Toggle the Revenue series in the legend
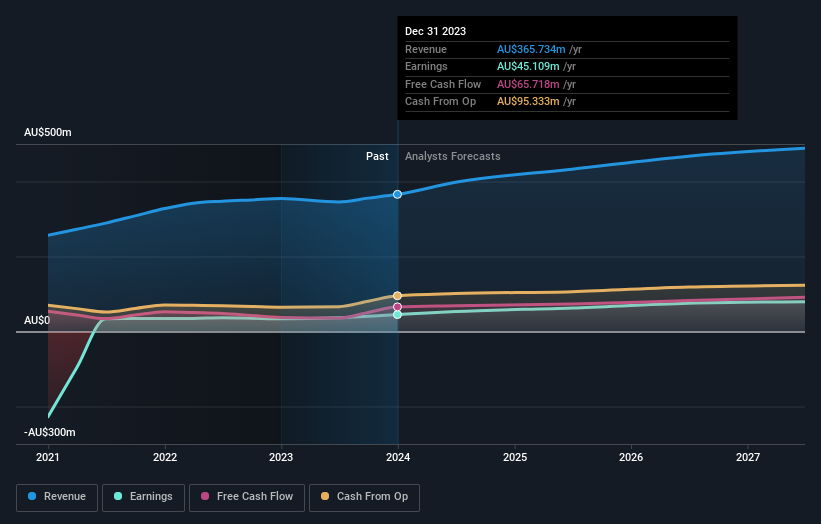This screenshot has height=524, width=821. 57,497
